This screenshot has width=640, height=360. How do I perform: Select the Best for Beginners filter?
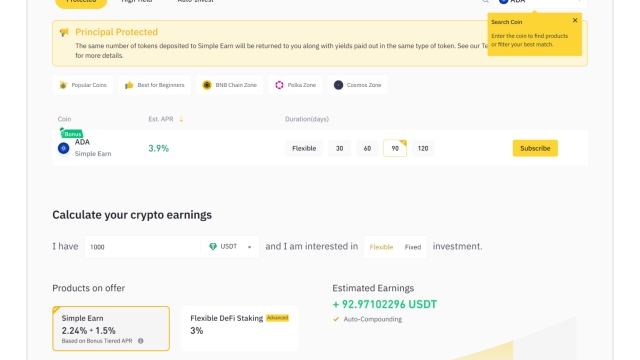click(155, 85)
